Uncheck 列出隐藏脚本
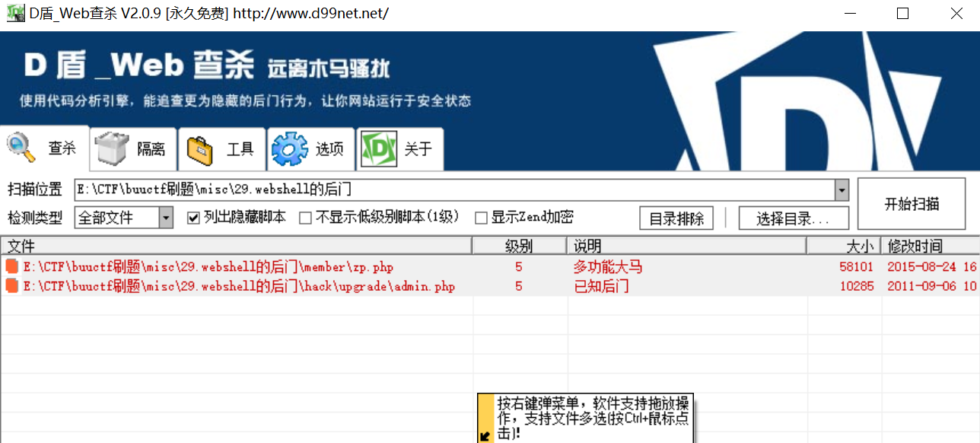Screen dimensions: 980x443 pos(193,217)
